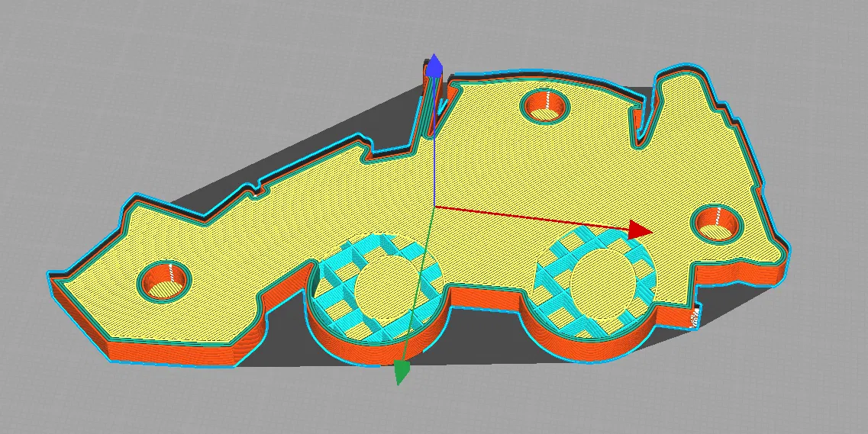The image size is (868, 434).
Task: Click the blue Z-axis arrowhead
Action: (434, 66)
